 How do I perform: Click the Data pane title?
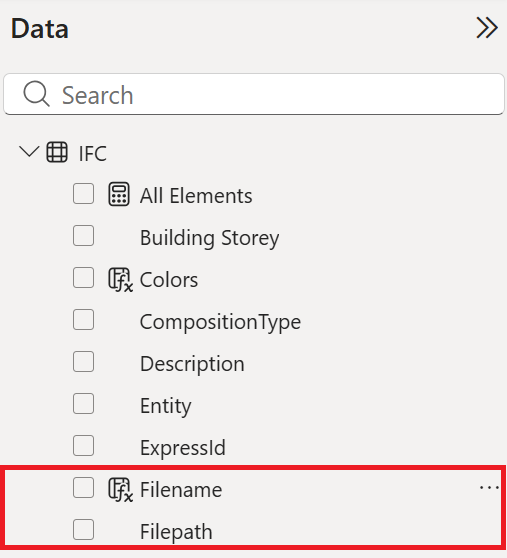coord(39,29)
